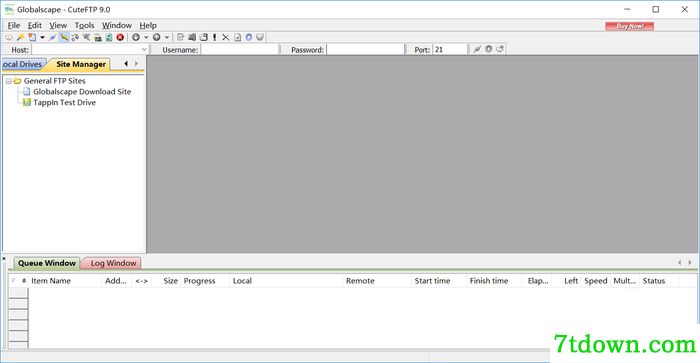
Task: Click the Upload arrow circle icon
Action: coord(156,38)
